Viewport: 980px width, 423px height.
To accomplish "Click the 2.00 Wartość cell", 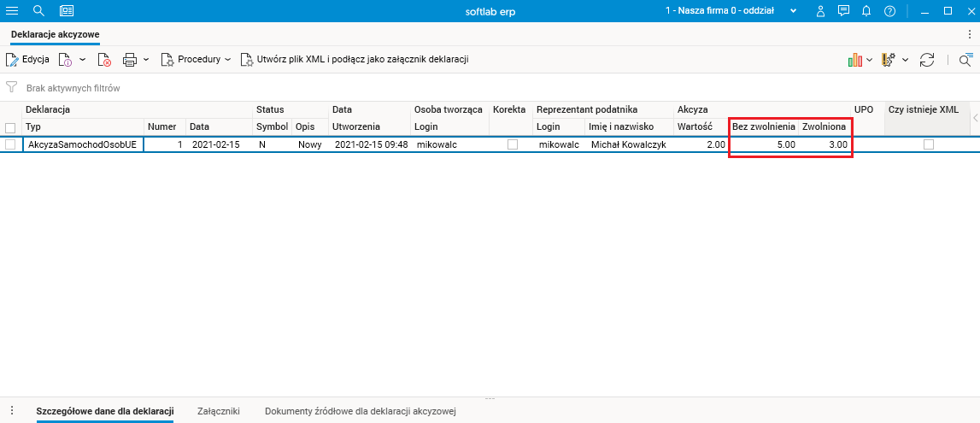I will [x=701, y=144].
